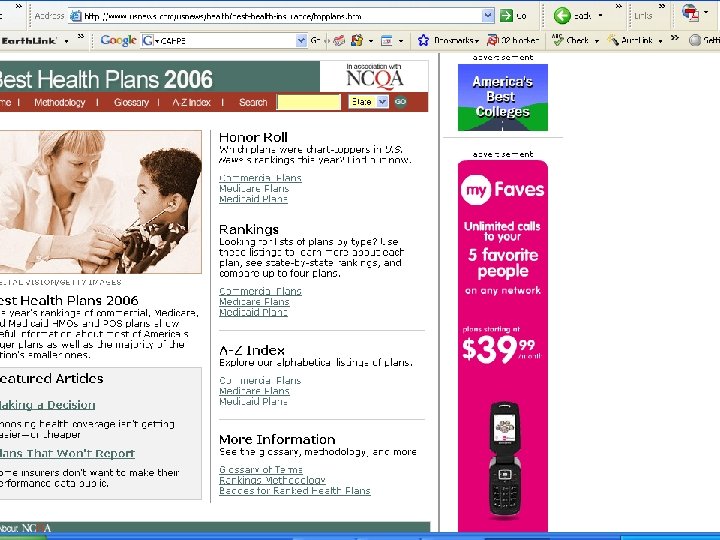Expand the chevron beside the Links toolbar
Image resolution: width=720 pixels, height=540 pixels.
tap(662, 6)
